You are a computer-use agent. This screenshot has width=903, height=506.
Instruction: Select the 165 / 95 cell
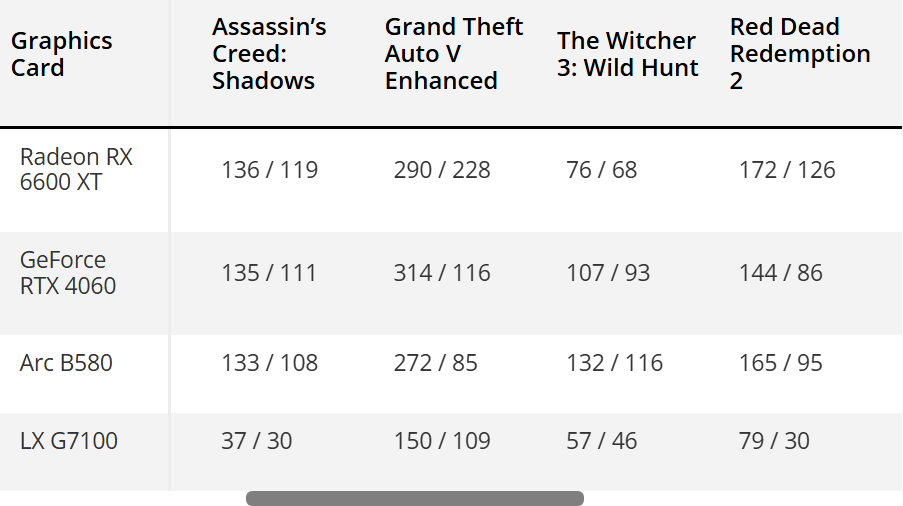780,363
